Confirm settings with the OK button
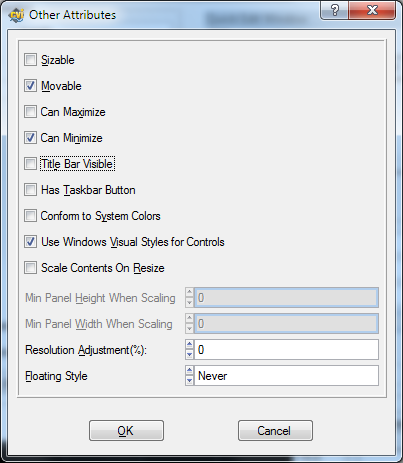The width and height of the screenshot is (403, 463). pyautogui.click(x=126, y=431)
